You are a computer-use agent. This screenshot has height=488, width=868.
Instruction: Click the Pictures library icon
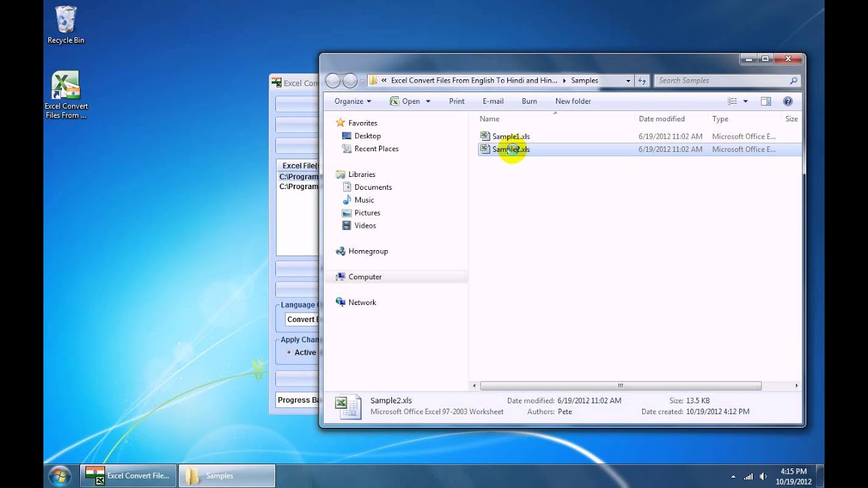347,213
